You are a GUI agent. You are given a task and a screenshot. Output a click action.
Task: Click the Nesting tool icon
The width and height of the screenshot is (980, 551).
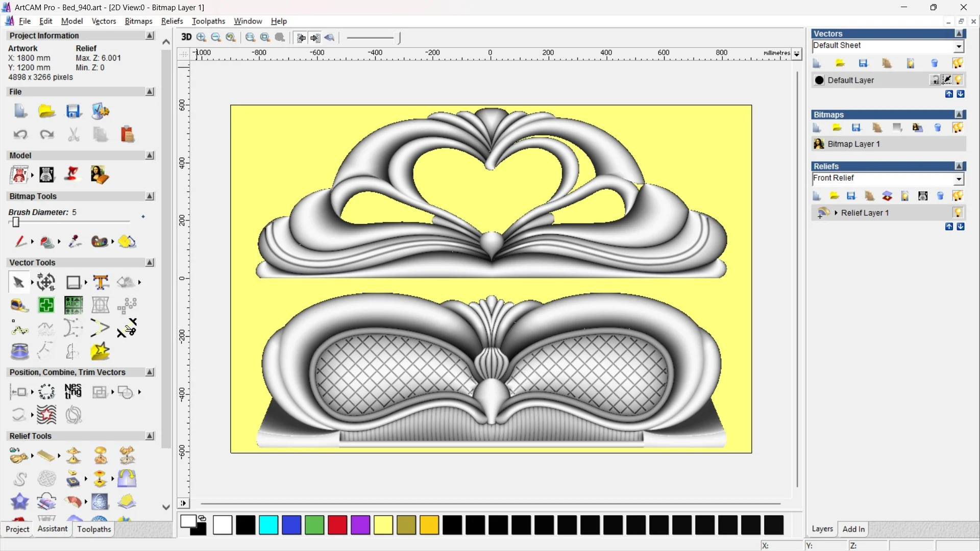click(73, 391)
